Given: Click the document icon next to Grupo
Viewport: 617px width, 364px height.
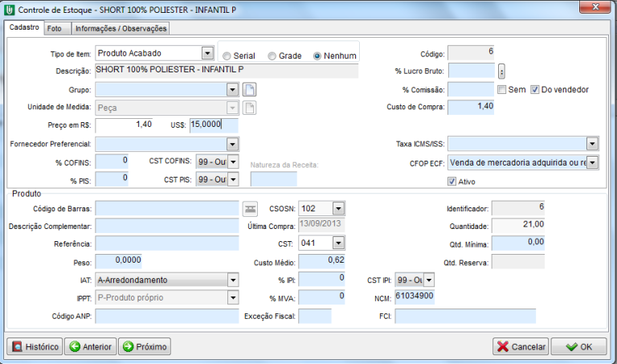Looking at the screenshot, I should 250,89.
